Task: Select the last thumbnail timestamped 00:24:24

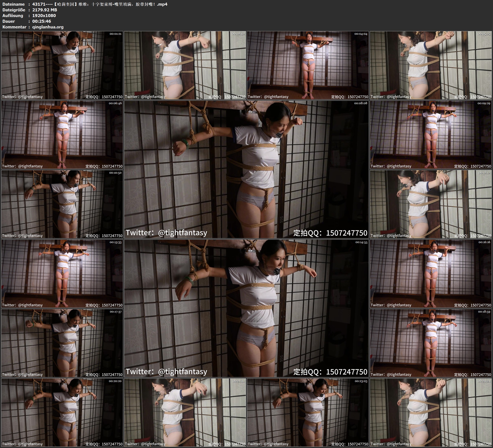Action: (431, 412)
